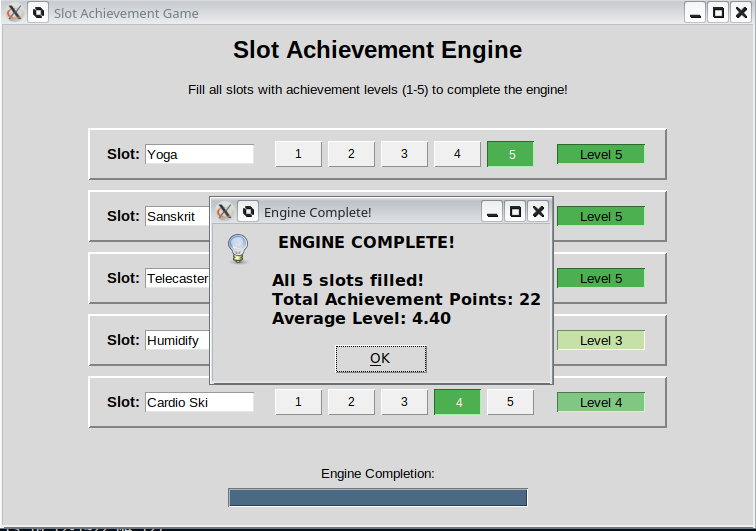756x531 pixels.
Task: Select level 4 for the Cardio Ski slot
Action: click(x=457, y=402)
